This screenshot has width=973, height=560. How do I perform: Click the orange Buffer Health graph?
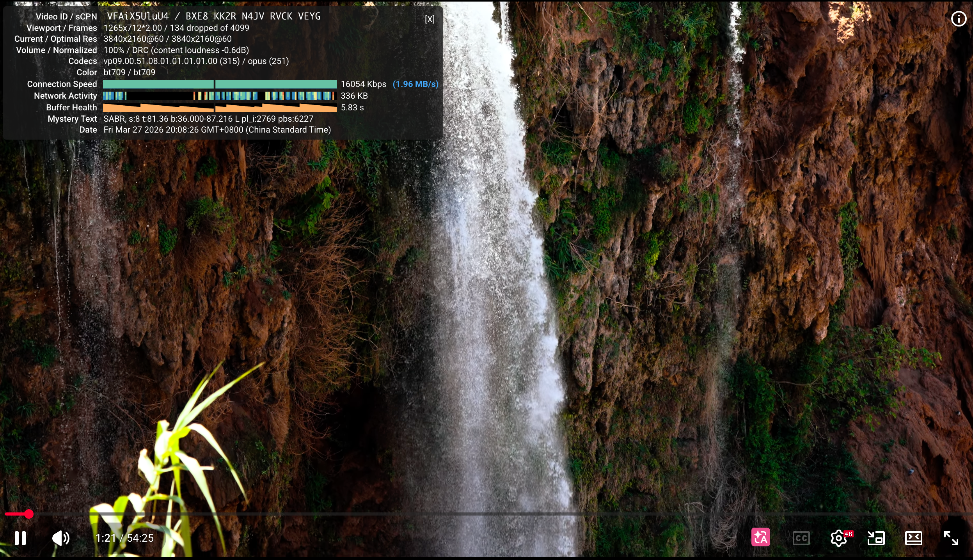(220, 108)
